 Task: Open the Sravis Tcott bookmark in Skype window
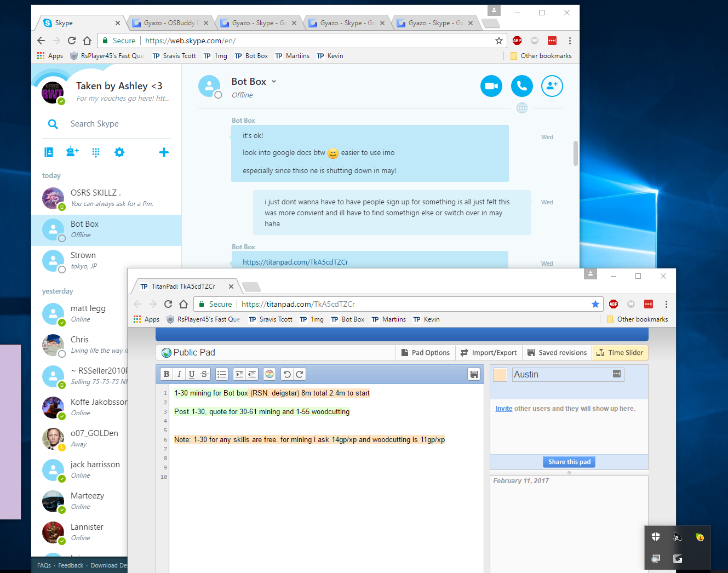pyautogui.click(x=174, y=56)
